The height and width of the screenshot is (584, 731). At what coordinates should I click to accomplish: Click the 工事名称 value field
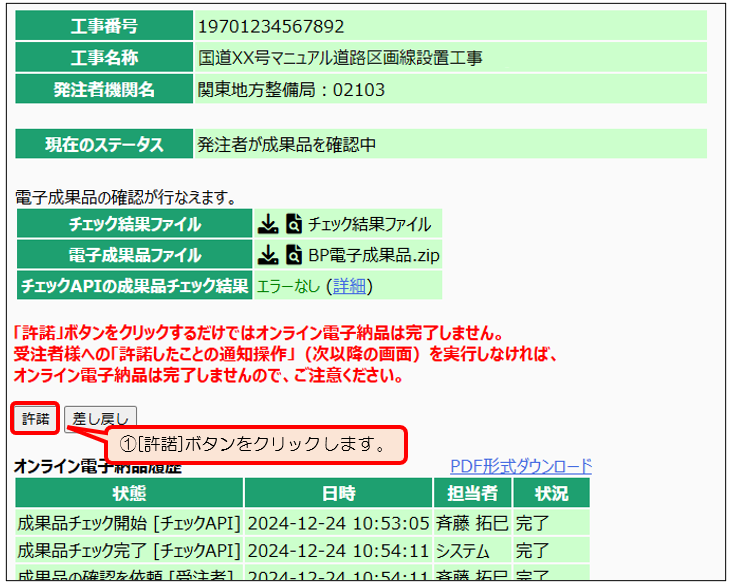click(340, 58)
